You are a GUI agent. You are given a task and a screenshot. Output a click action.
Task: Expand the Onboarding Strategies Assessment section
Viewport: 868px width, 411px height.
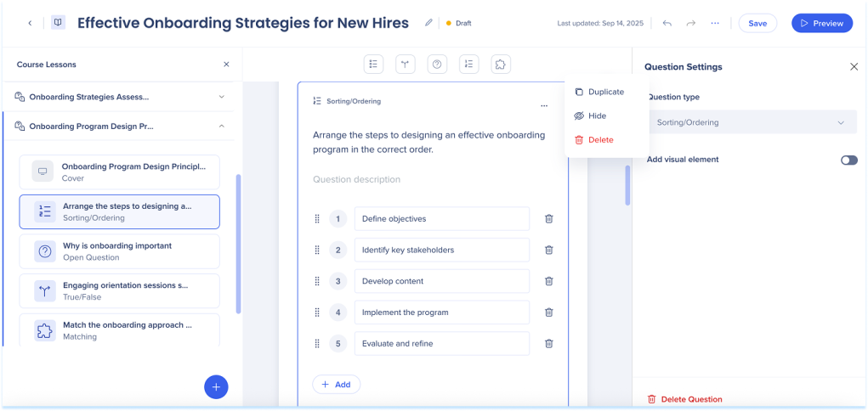(x=222, y=97)
